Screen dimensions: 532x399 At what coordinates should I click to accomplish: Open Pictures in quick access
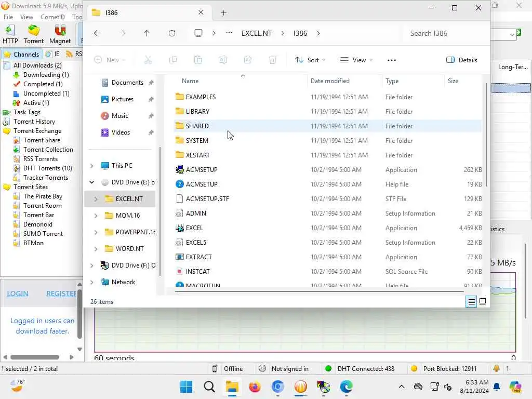[x=122, y=99]
